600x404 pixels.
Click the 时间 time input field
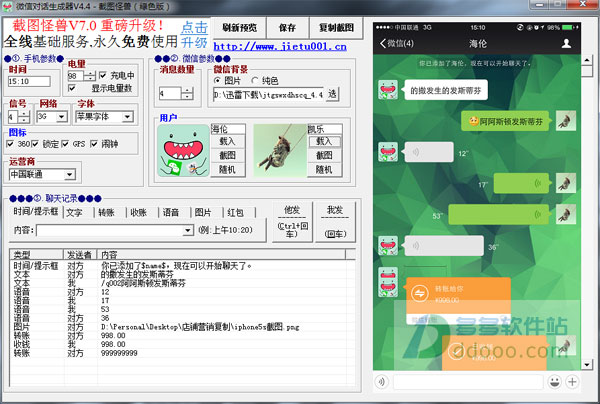coord(29,81)
